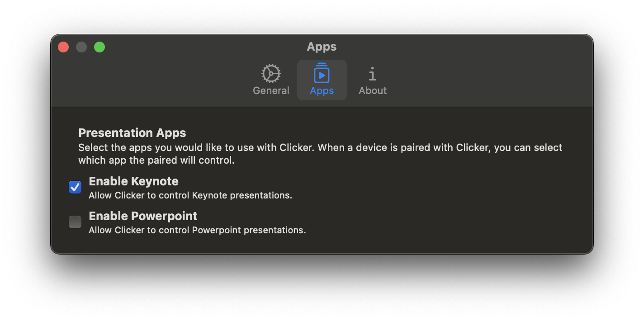Click the General gear icon
The width and height of the screenshot is (644, 321).
pyautogui.click(x=271, y=74)
